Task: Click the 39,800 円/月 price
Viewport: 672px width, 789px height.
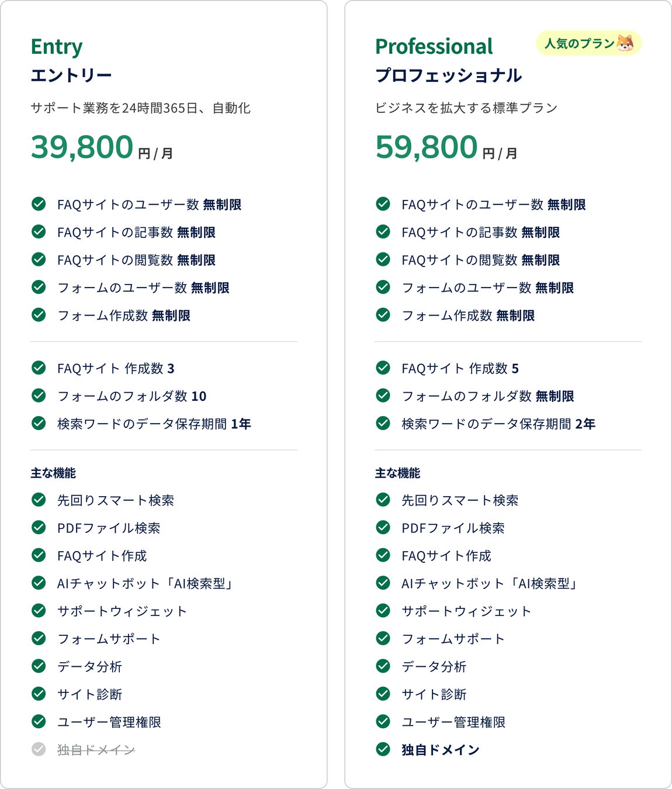Action: pyautogui.click(x=102, y=147)
